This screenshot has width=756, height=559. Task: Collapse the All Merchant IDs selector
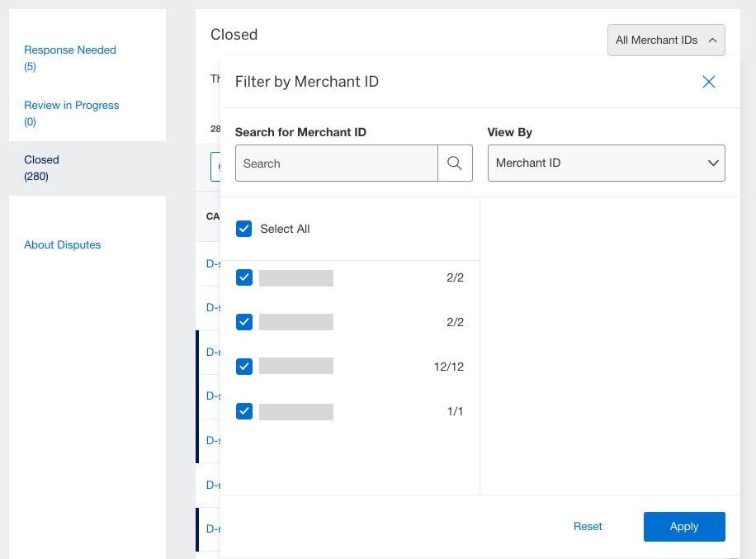click(x=665, y=40)
